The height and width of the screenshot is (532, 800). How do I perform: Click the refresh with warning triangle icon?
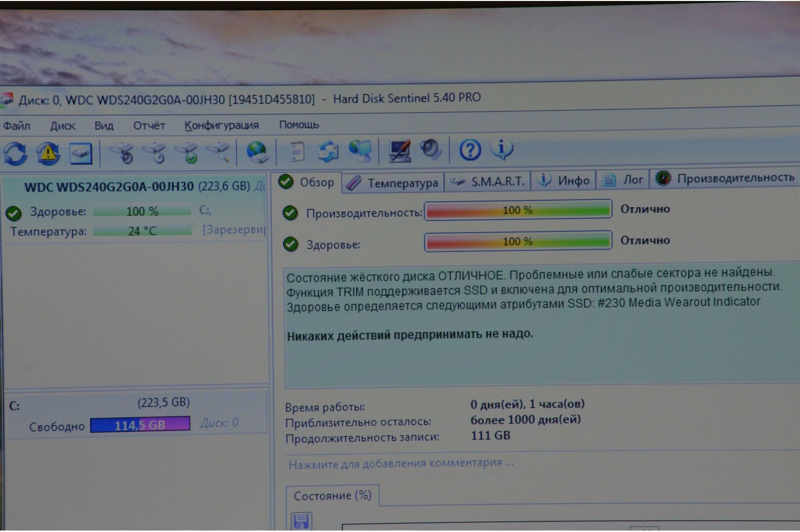(48, 153)
